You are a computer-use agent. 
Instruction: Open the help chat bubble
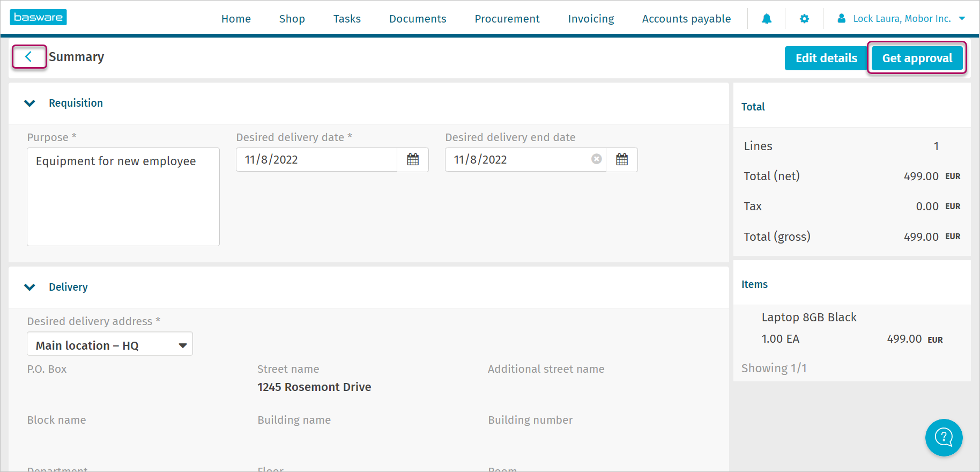tap(944, 437)
